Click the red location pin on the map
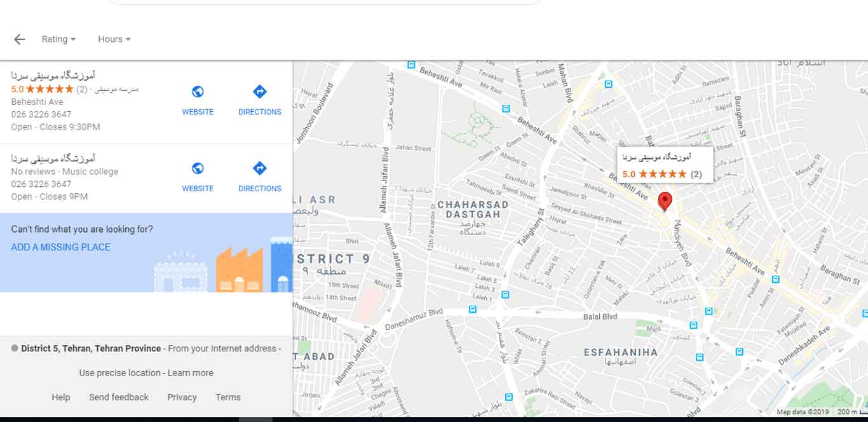This screenshot has width=868, height=422. [x=665, y=201]
